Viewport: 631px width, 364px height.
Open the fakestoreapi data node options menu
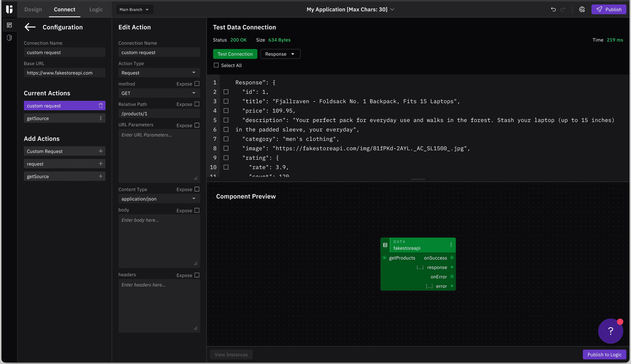point(451,245)
